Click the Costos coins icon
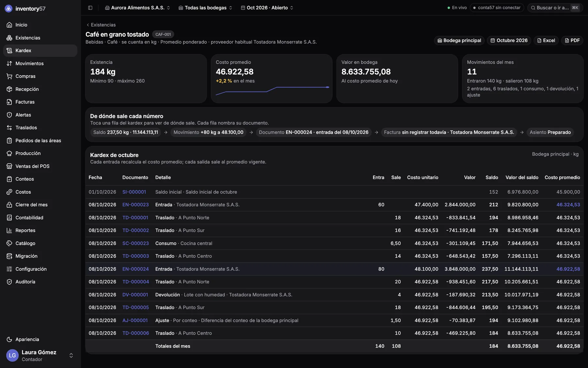This screenshot has height=368, width=588. point(9,192)
